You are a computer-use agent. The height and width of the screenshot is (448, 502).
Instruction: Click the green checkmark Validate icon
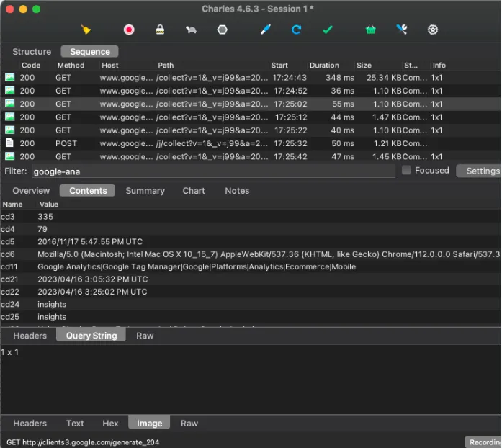327,30
